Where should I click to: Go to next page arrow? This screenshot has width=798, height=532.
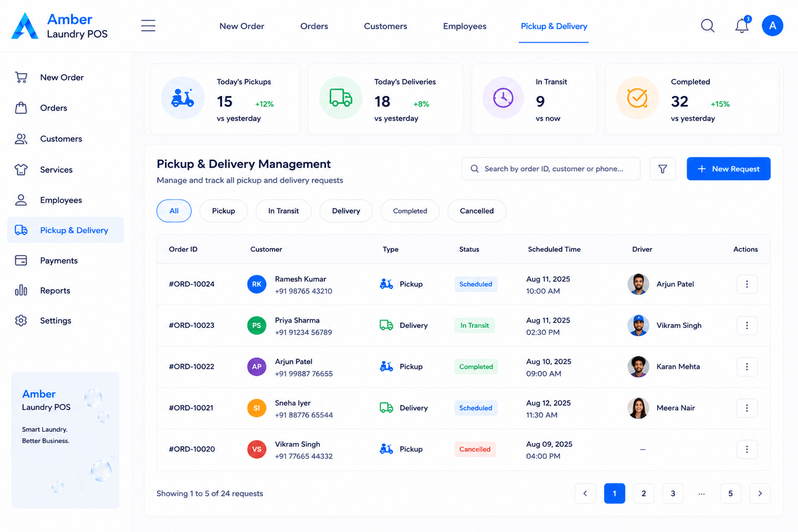[760, 494]
